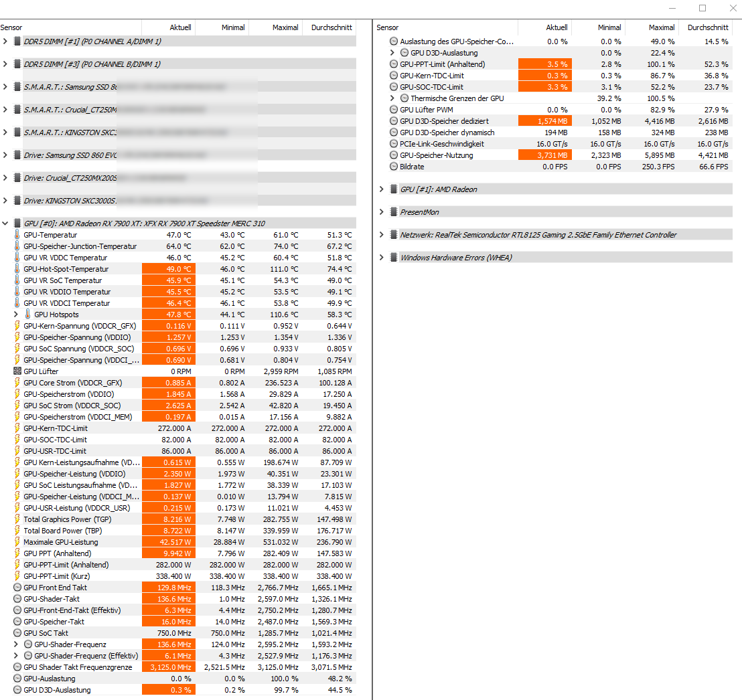Click lightning icon of Total Graphics Power (TGP)

pyautogui.click(x=17, y=519)
